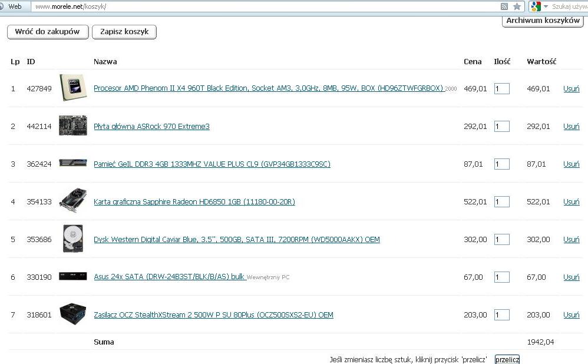
Task: Select product ID 427849
Action: (x=39, y=89)
